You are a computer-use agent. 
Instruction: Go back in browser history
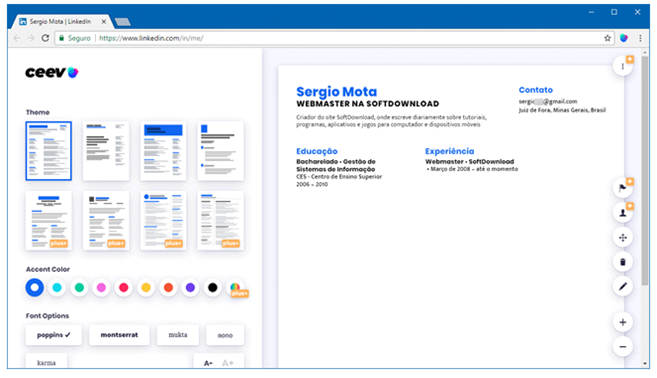(x=17, y=38)
